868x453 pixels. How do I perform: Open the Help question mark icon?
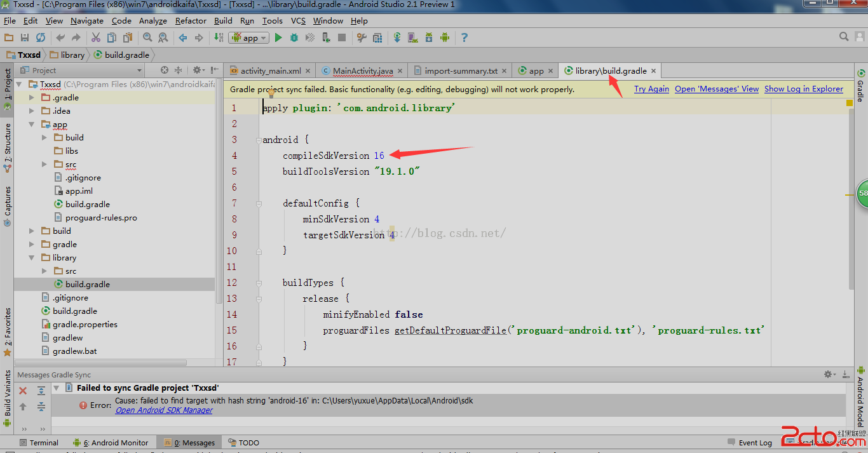tap(464, 38)
